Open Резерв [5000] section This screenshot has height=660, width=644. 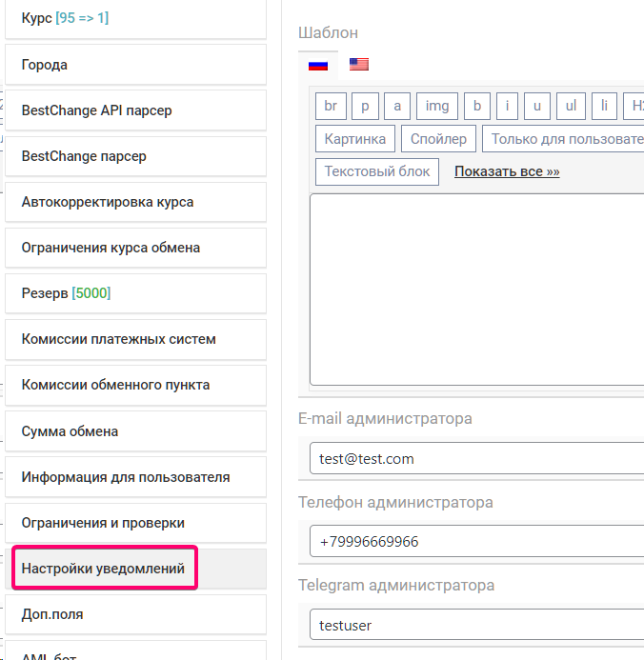click(135, 294)
